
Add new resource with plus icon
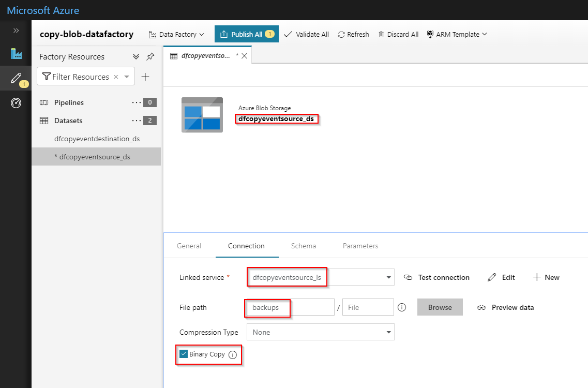point(145,77)
